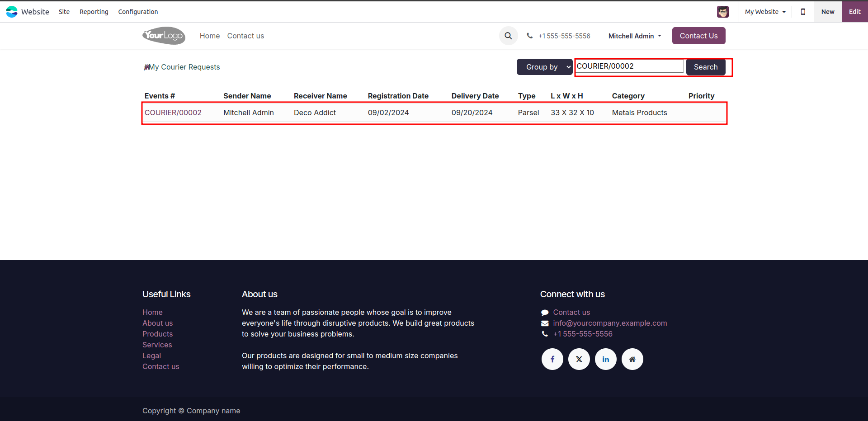Click the Useful Links footer heading
The image size is (868, 421).
[166, 294]
